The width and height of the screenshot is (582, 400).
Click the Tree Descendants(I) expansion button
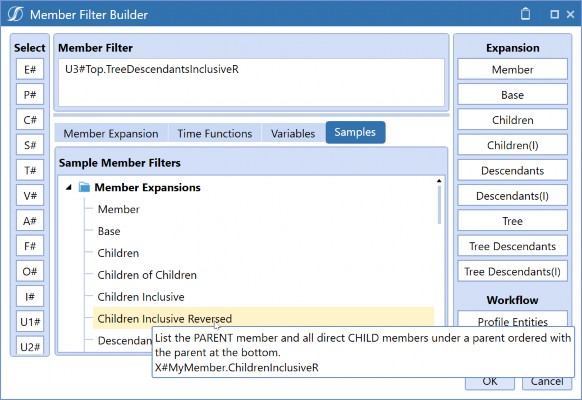[512, 271]
